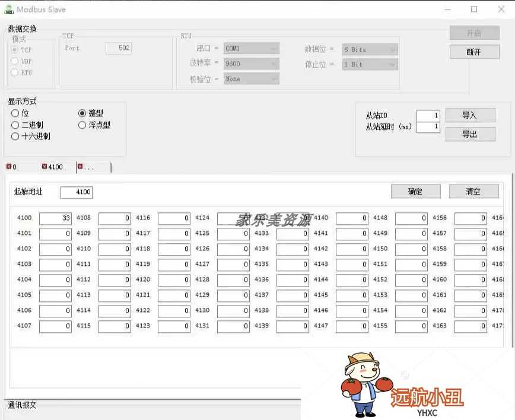This screenshot has width=515, height=420.
Task: Click the value field for register 4160
Action: pos(471,280)
